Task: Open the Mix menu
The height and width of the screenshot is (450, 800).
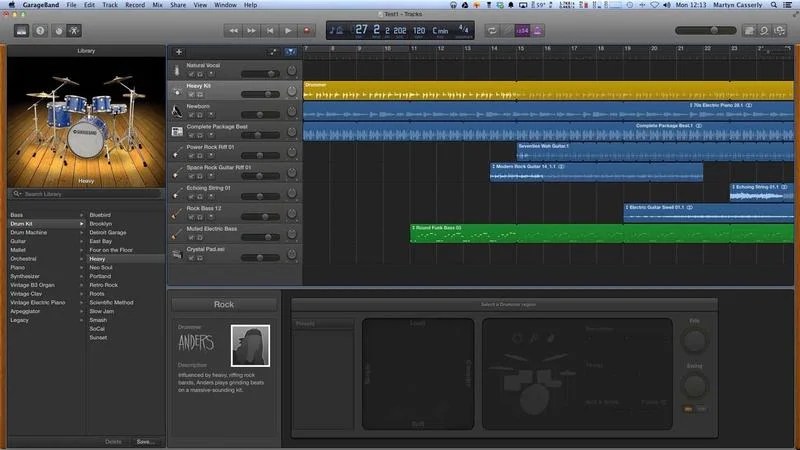Action: point(158,5)
